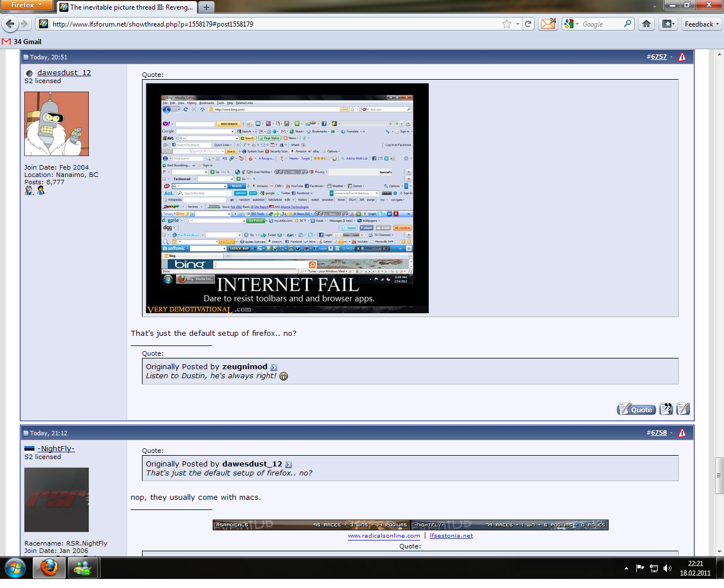Viewport: 724px width, 588px height.
Task: Click "Listen to Dustin, he's always right!" quote
Action: click(212, 376)
